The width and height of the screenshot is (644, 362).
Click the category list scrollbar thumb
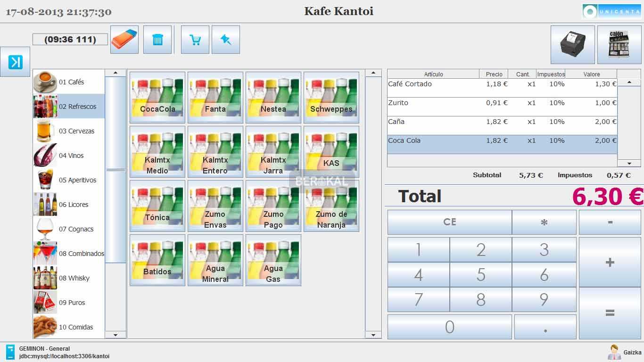coord(116,170)
